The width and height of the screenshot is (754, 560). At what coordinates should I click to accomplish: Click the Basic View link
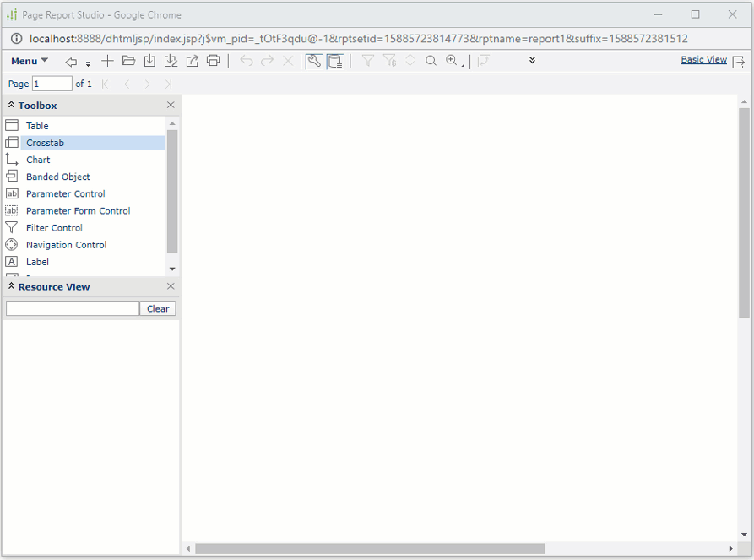point(703,60)
